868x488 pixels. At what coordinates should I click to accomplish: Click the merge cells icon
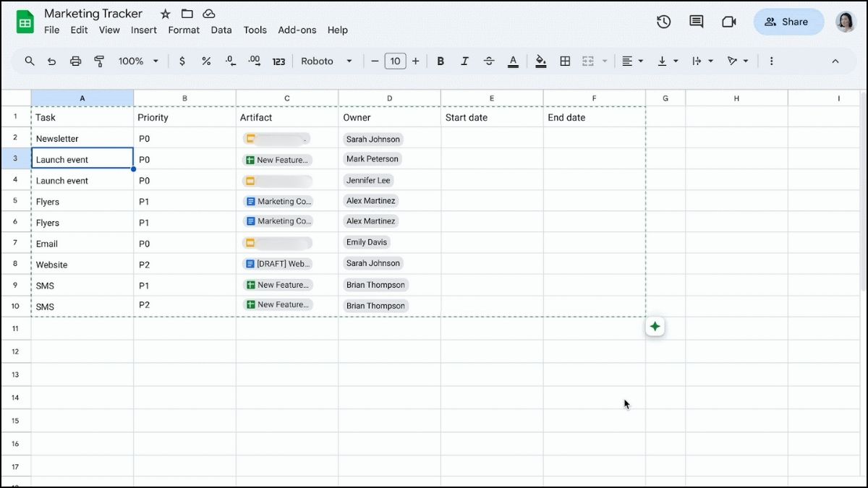click(588, 61)
